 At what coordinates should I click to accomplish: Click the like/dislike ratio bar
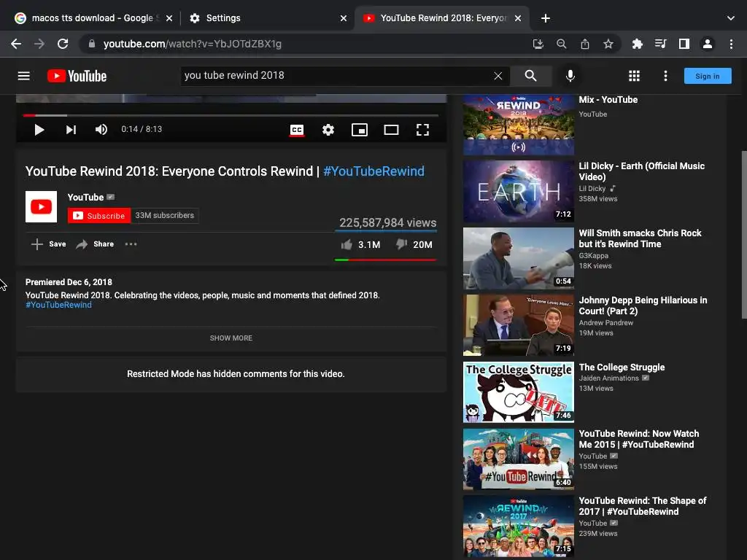(x=385, y=260)
